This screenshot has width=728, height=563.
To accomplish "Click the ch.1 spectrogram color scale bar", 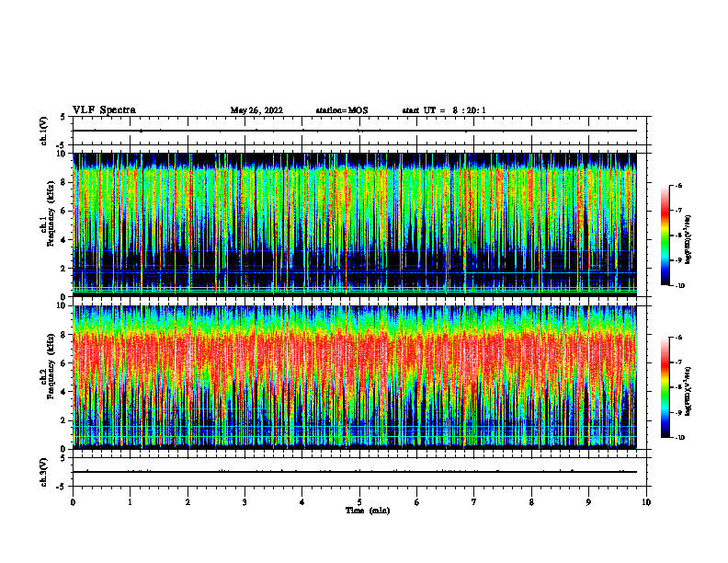I will click(x=665, y=236).
